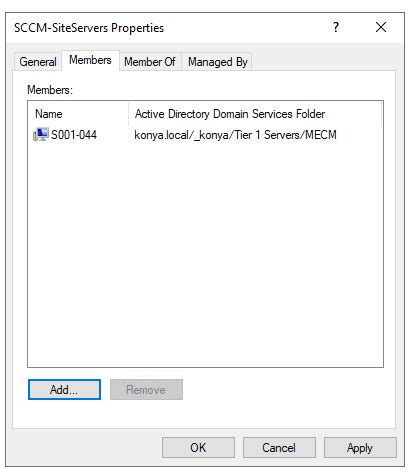The width and height of the screenshot is (416, 476).
Task: Click Cancel to discard changes
Action: (x=279, y=447)
